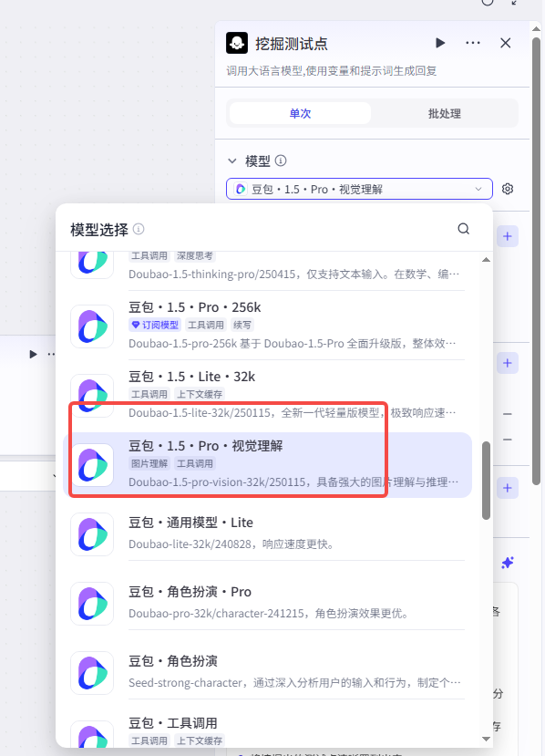The width and height of the screenshot is (545, 756).
Task: Click the 订阅模型 tag
Action: tap(155, 325)
